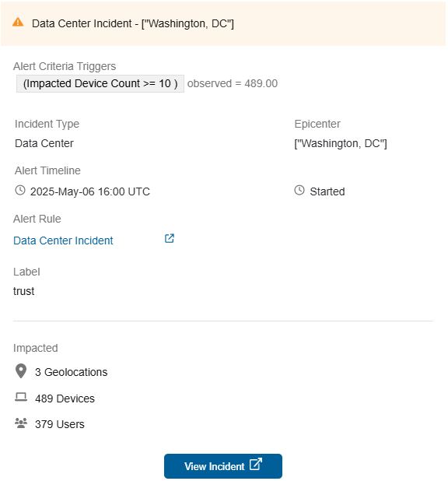Screen dimensions: 448x481
Task: Open the Data Center Incident rule link
Action: [63, 240]
